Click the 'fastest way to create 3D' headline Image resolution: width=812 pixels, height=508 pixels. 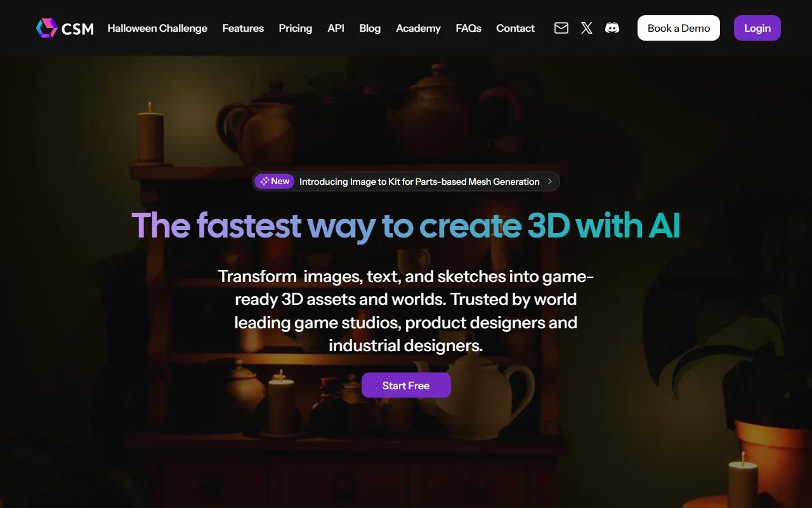pyautogui.click(x=406, y=225)
